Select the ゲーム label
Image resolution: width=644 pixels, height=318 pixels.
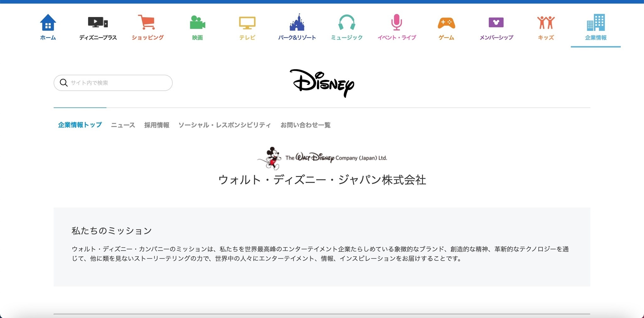coord(446,38)
